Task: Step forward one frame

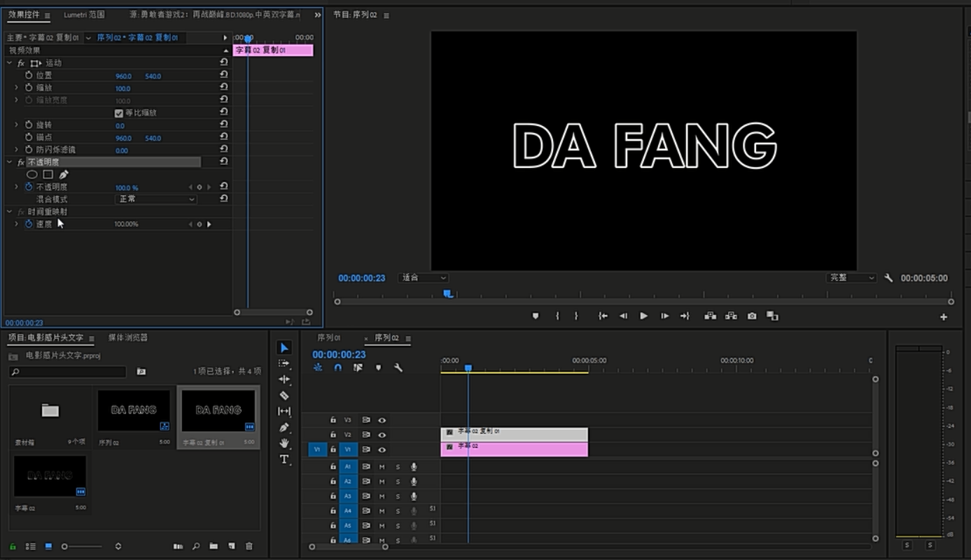Action: coord(664,316)
